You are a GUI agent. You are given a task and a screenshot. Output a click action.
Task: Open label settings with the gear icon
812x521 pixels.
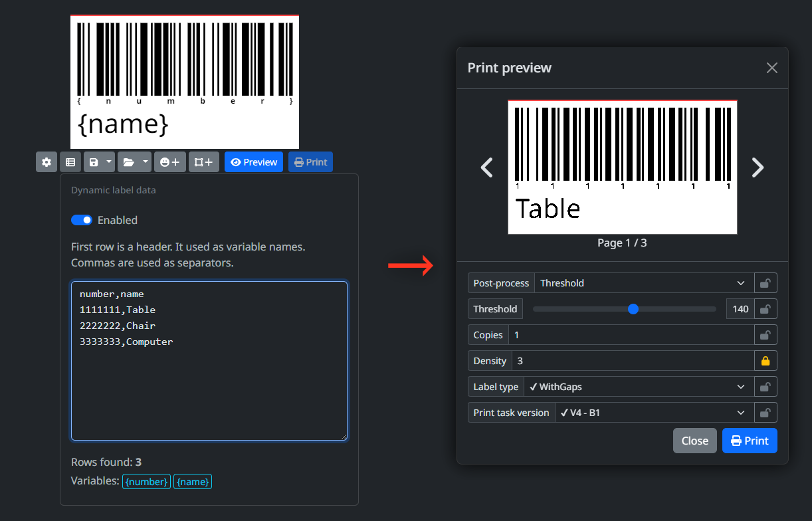pyautogui.click(x=47, y=162)
